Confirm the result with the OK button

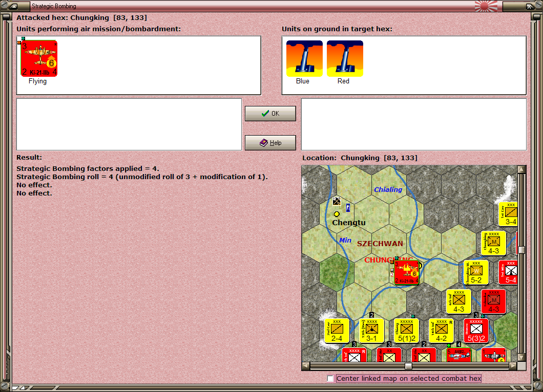tap(270, 114)
